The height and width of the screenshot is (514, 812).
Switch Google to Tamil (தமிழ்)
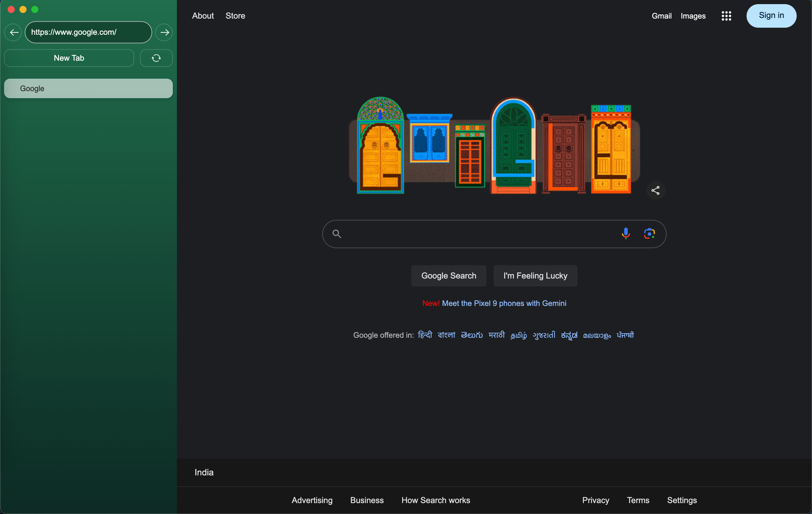coord(519,335)
